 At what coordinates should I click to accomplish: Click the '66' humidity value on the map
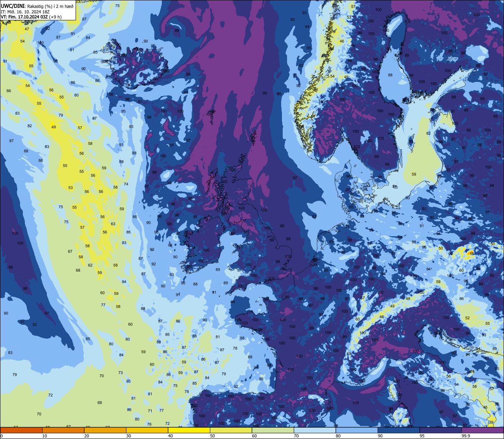click(x=9, y=91)
